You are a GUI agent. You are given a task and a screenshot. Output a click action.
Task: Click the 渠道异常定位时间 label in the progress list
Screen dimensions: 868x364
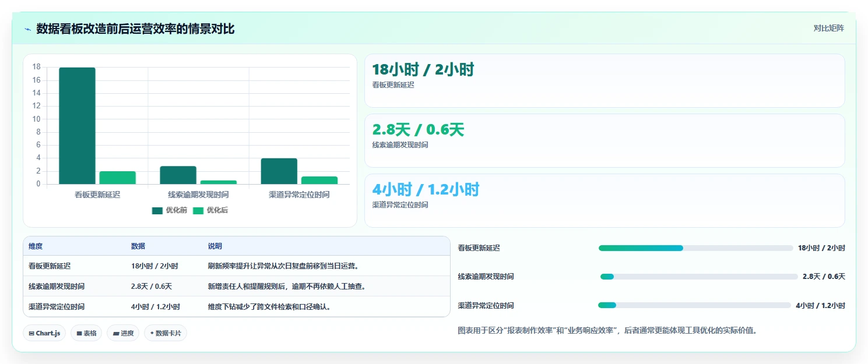click(x=486, y=305)
